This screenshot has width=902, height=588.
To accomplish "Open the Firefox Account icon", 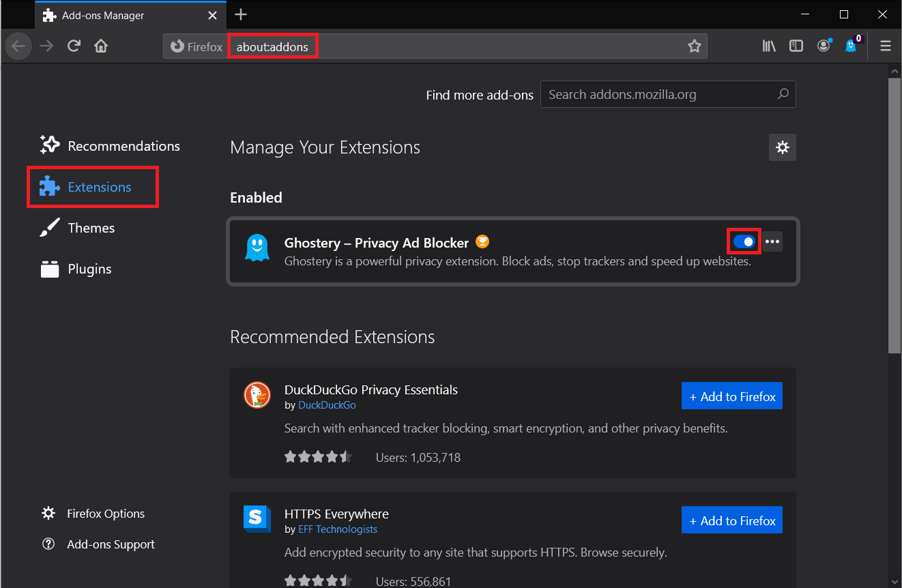I will tap(824, 46).
